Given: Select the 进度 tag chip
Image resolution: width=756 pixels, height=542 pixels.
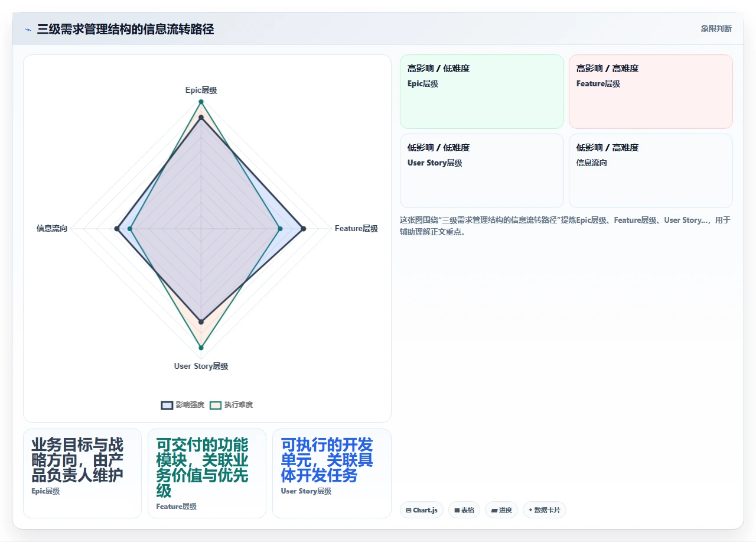Looking at the screenshot, I should [x=501, y=510].
